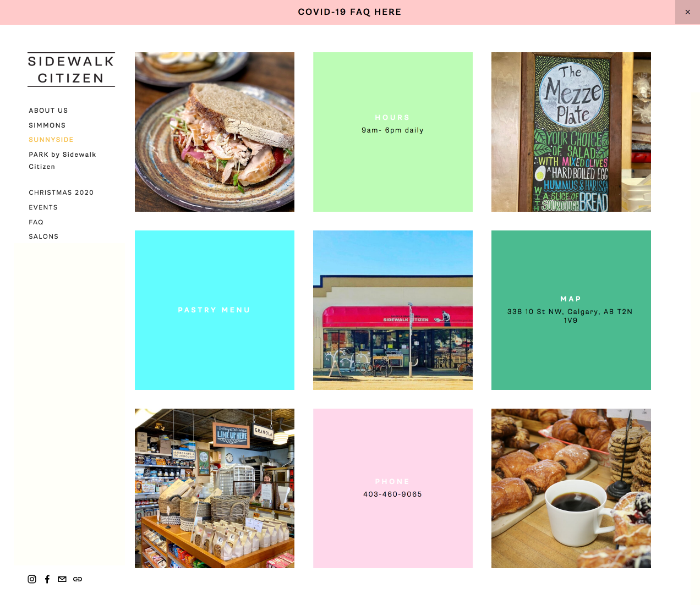
Task: Open the Simmons location page
Action: (47, 125)
